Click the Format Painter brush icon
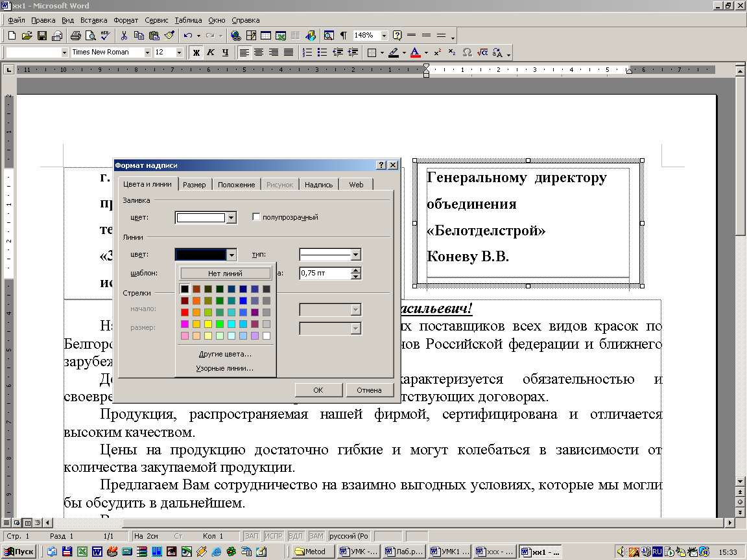747x560 pixels. click(x=169, y=36)
